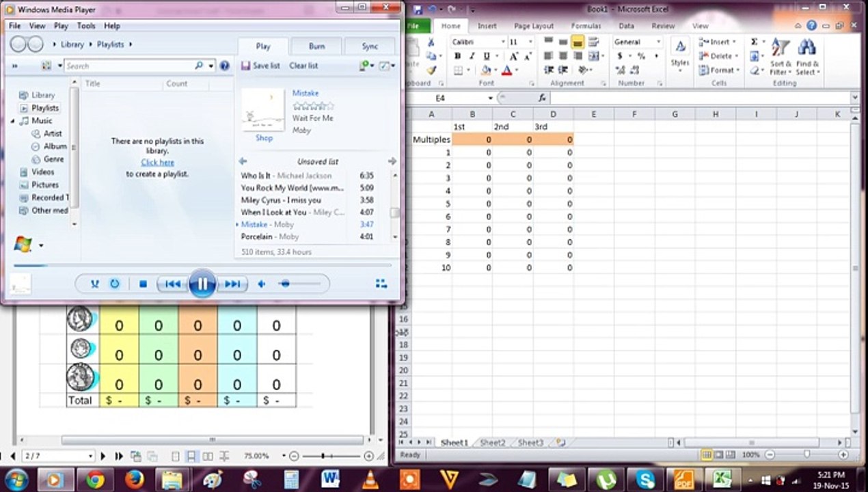This screenshot has width=868, height=492.
Task: Click Excel Insert Function fx icon
Action: [x=543, y=98]
